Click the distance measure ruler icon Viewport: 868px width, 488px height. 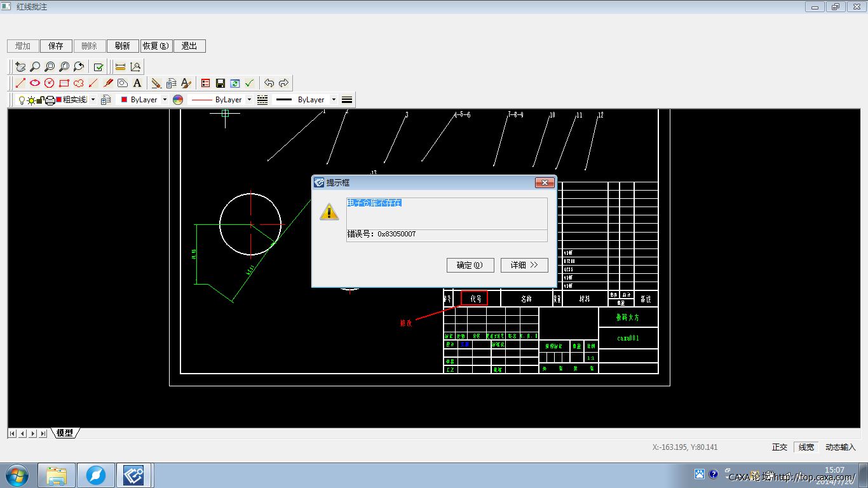pyautogui.click(x=120, y=67)
